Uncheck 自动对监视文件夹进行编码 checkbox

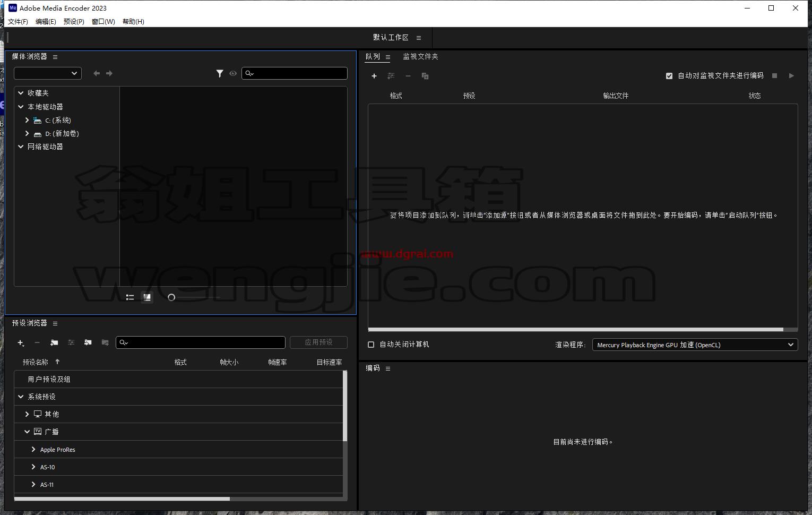(669, 76)
